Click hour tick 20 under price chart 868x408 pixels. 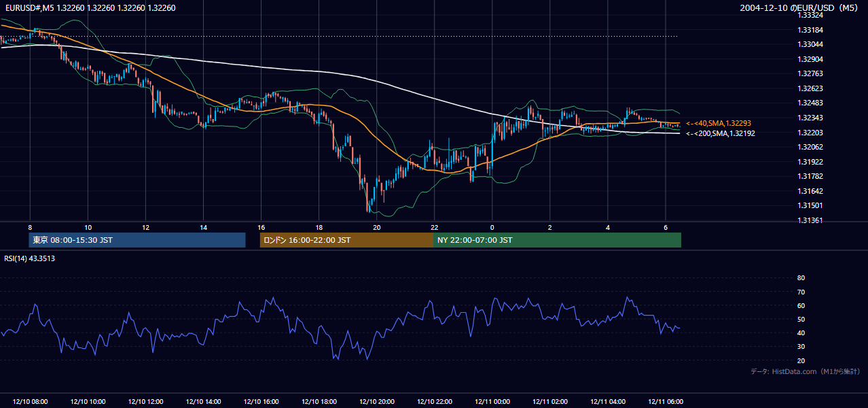[377, 227]
